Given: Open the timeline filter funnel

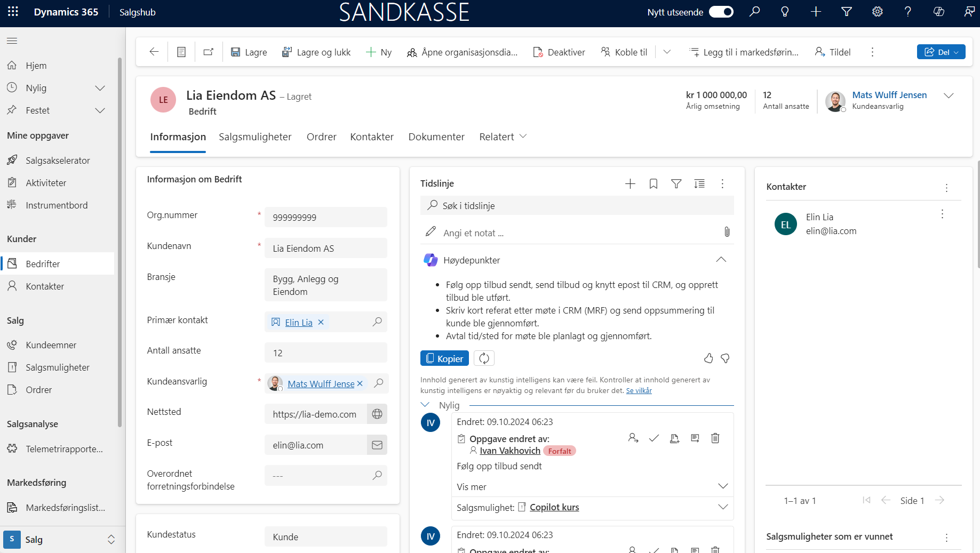Looking at the screenshot, I should [676, 184].
